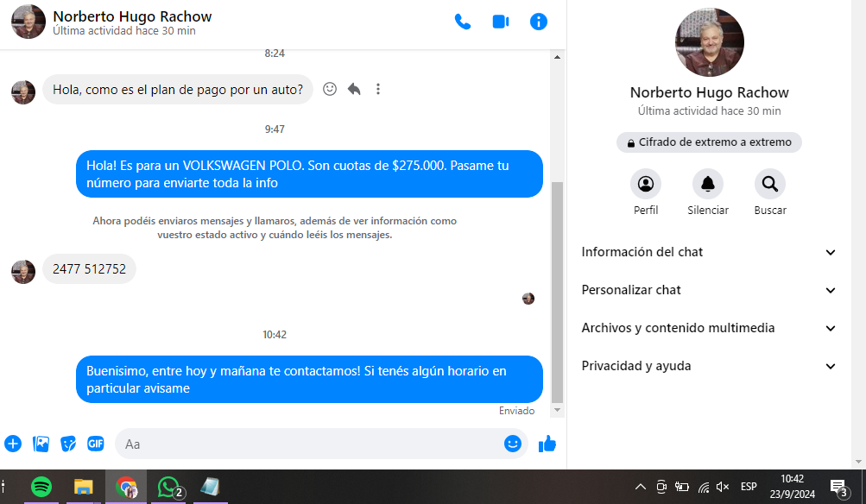The width and height of the screenshot is (866, 504).
Task: Toggle the conversation info panel icon
Action: click(539, 22)
